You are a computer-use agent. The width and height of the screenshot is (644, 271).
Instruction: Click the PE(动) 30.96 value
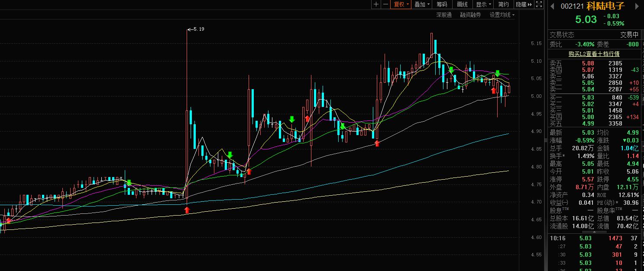click(x=631, y=203)
